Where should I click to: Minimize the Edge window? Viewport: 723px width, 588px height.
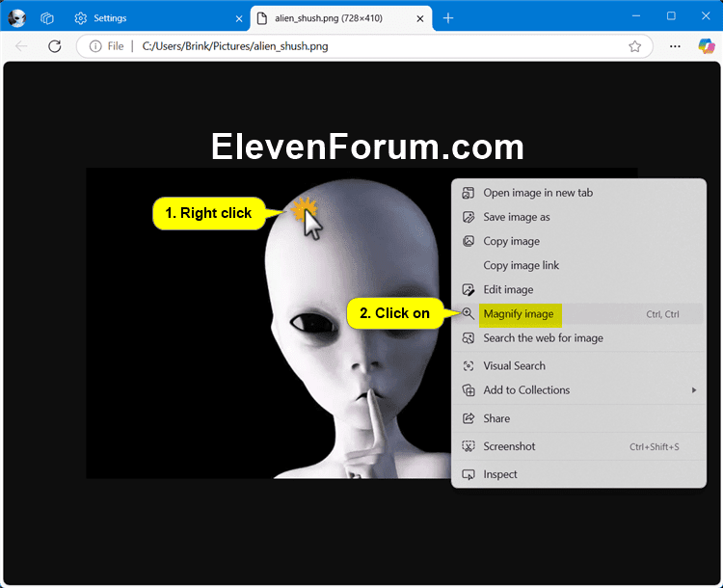636,16
